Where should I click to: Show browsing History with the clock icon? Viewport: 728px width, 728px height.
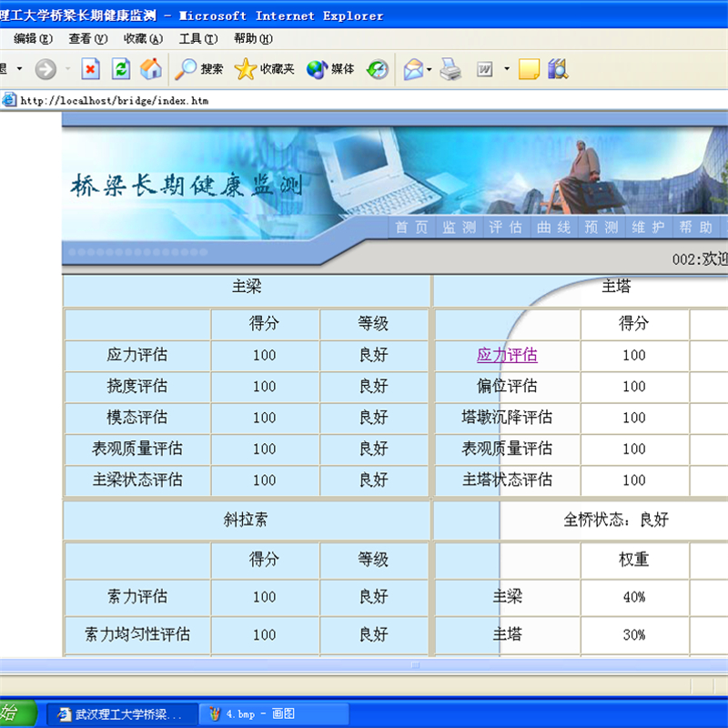[378, 69]
